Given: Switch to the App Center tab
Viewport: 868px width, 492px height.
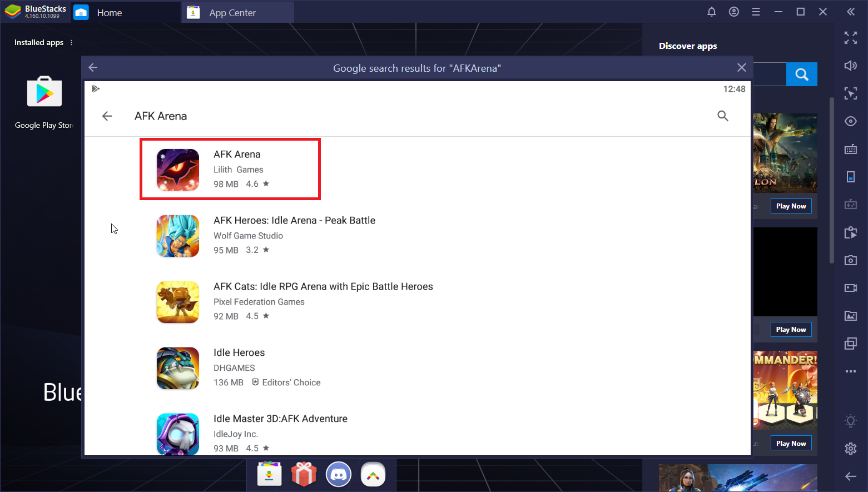Looking at the screenshot, I should (x=237, y=12).
